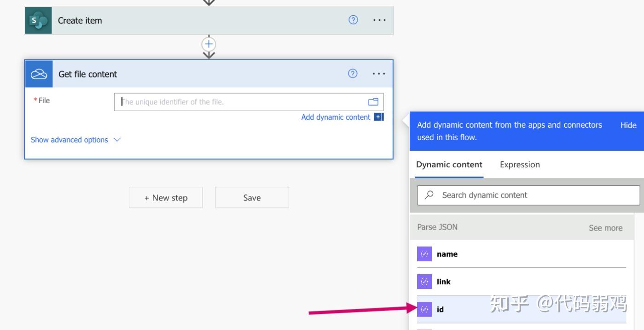
Task: Open the file picker folder icon
Action: point(373,102)
